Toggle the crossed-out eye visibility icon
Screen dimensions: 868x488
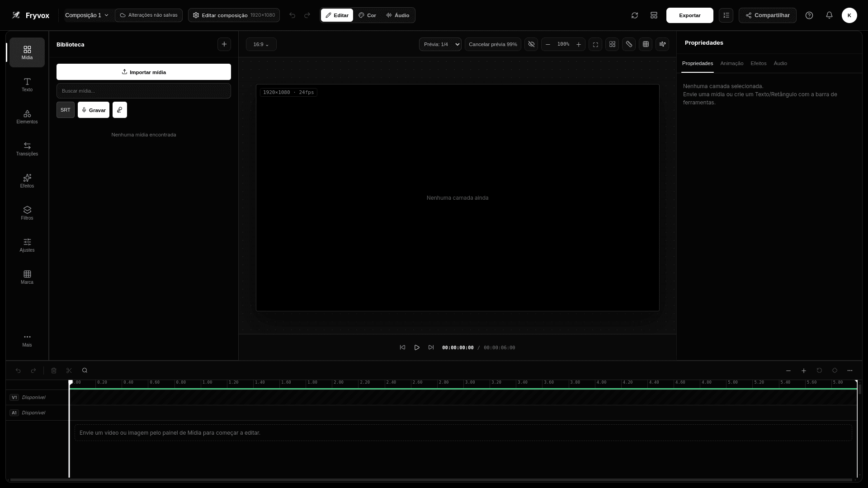point(531,44)
